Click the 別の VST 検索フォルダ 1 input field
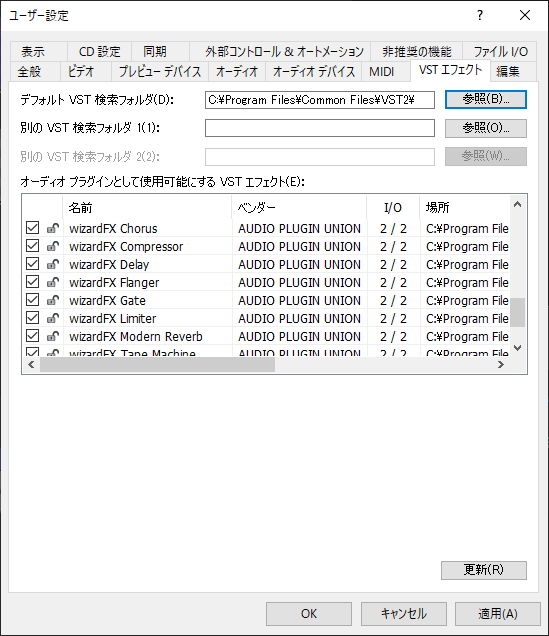The image size is (549, 636). coord(320,128)
